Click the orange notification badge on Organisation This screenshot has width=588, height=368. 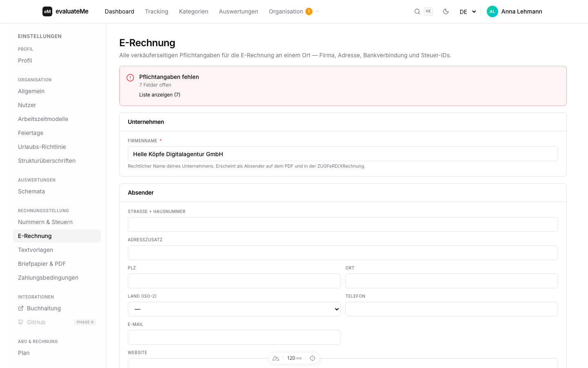tap(309, 11)
